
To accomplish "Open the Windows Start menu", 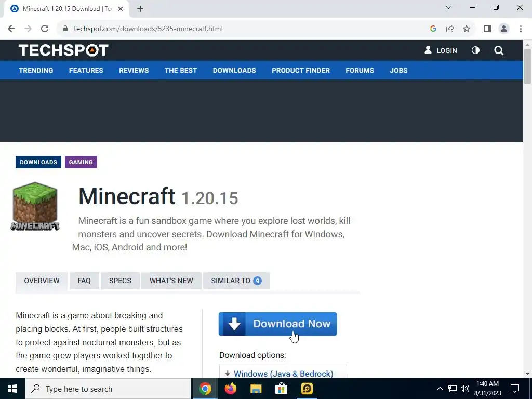I will [12, 389].
